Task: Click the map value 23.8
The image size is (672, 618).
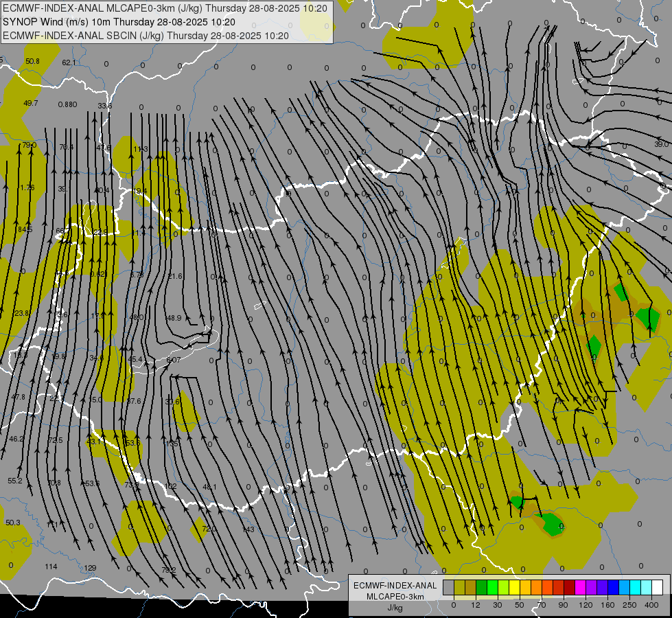Action: (x=22, y=314)
